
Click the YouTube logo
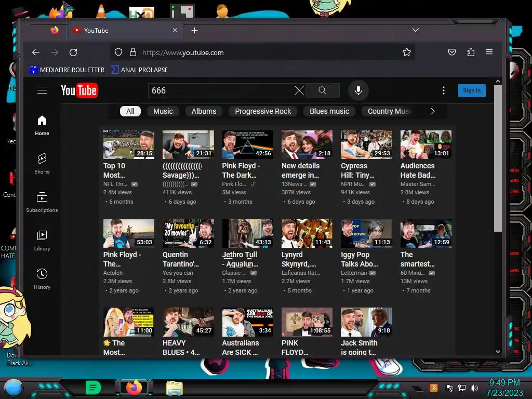tap(79, 90)
